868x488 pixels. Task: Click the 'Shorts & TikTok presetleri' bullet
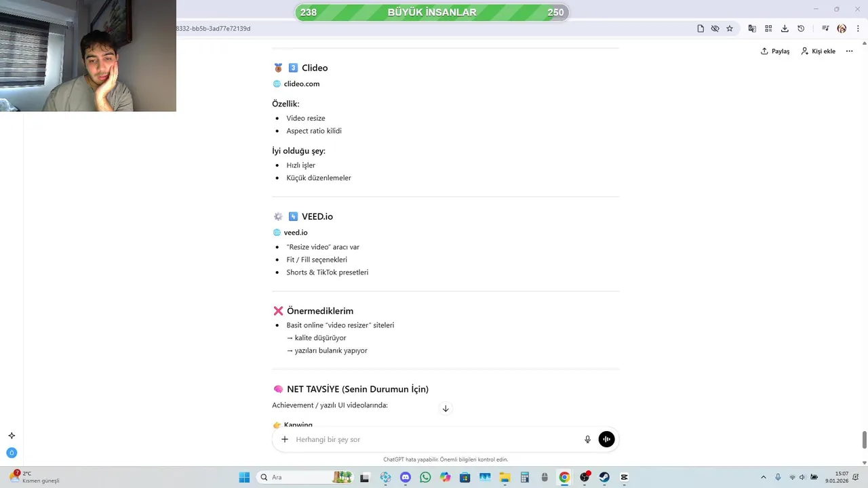(x=328, y=272)
